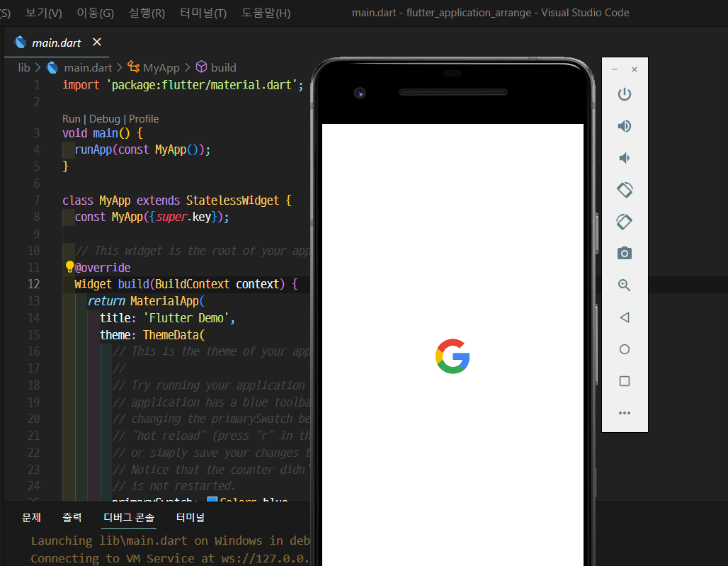Viewport: 728px width, 566px height.
Task: Click the Profile code lens above main()
Action: [144, 119]
